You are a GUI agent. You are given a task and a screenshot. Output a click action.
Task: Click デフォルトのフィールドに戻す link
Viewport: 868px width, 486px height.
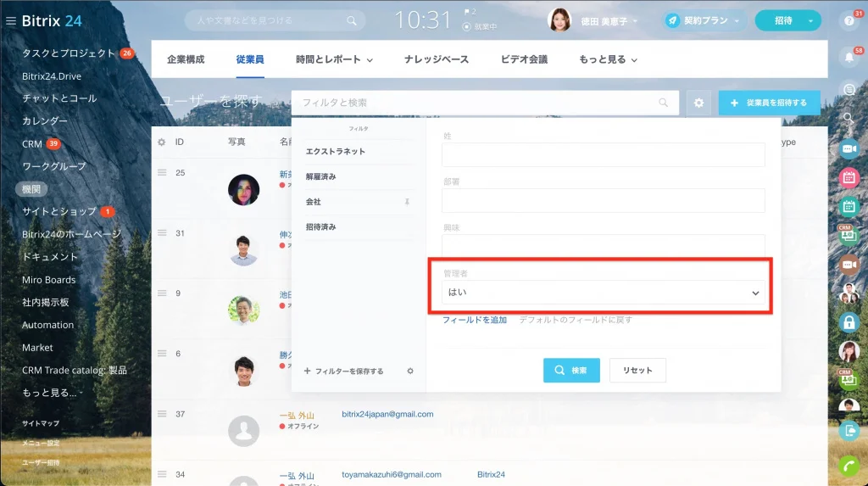(576, 320)
